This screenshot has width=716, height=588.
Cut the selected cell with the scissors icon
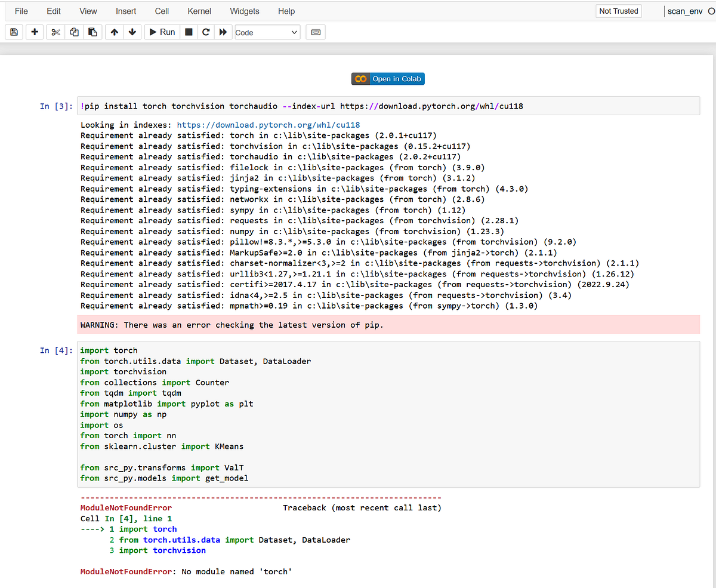click(x=55, y=32)
